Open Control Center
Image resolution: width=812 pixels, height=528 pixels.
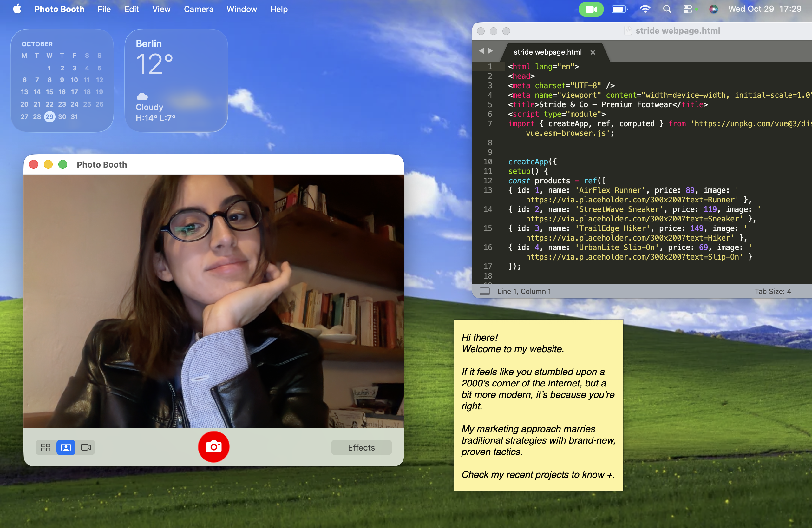688,9
